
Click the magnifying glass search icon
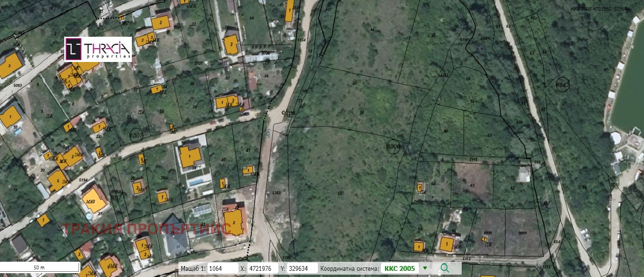click(x=445, y=268)
